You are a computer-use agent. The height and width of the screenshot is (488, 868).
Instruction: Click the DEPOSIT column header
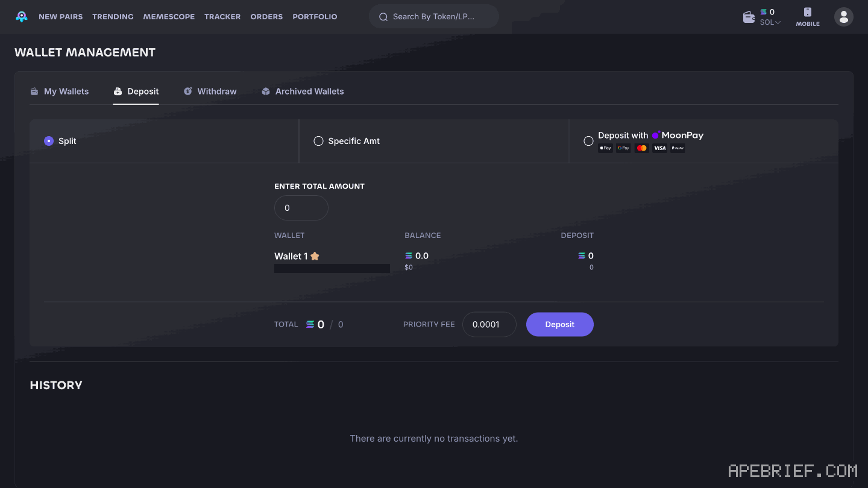[x=577, y=236]
